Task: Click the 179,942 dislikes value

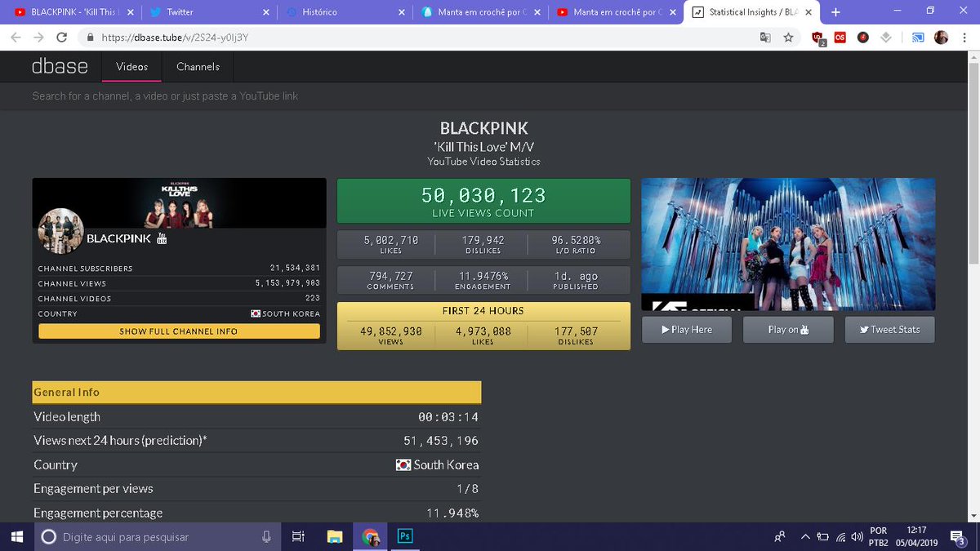Action: 483,241
